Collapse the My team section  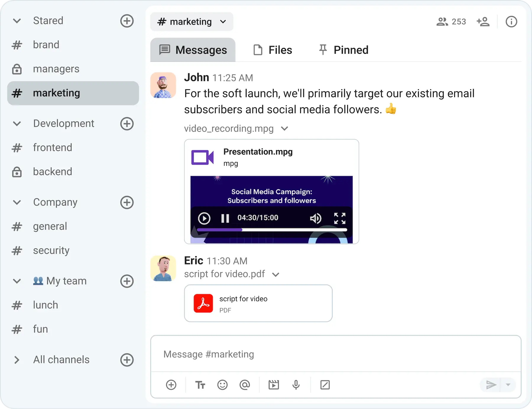click(x=17, y=281)
